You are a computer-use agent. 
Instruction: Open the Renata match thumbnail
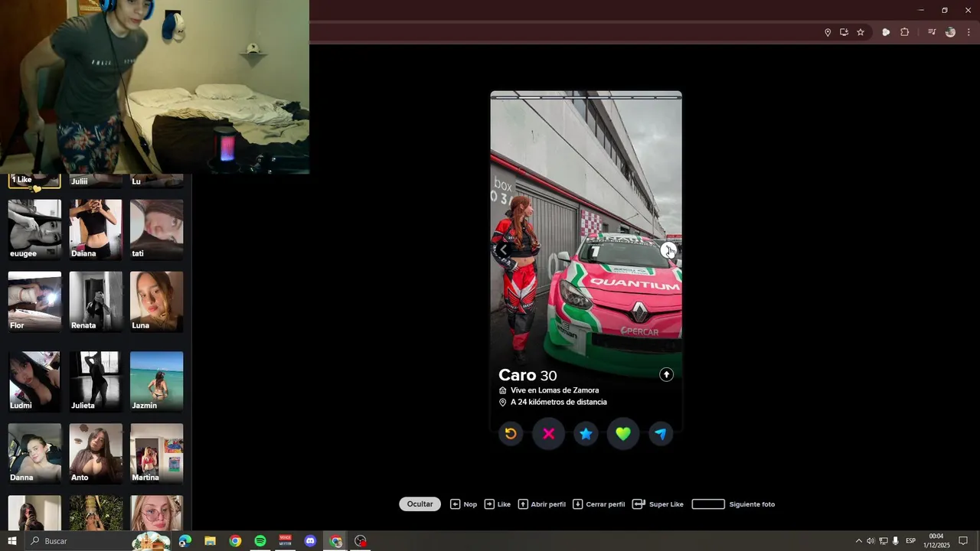pos(96,302)
